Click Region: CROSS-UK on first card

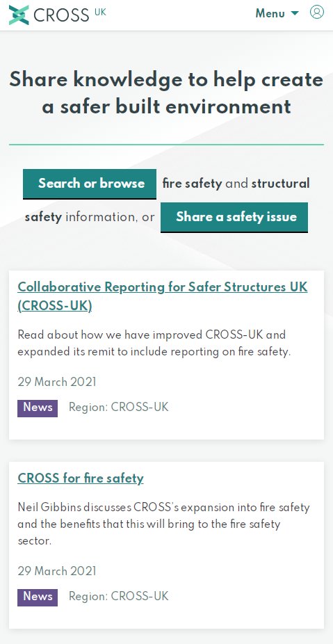[118, 408]
